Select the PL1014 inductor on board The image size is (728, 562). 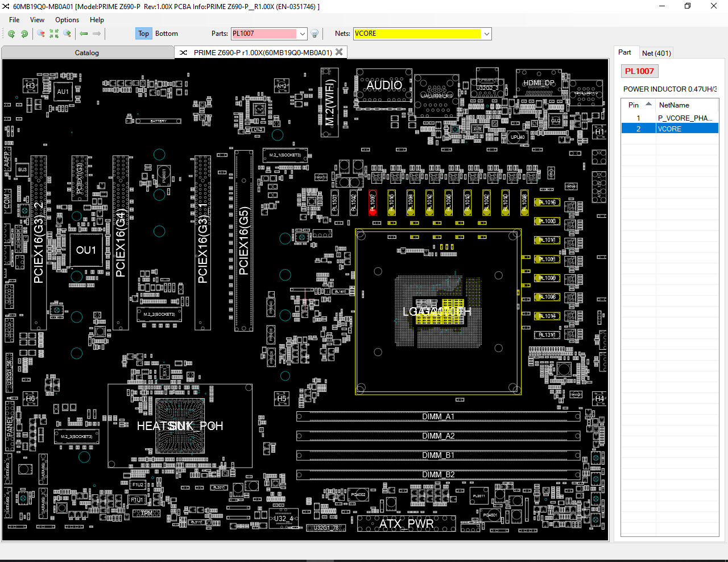(547, 316)
